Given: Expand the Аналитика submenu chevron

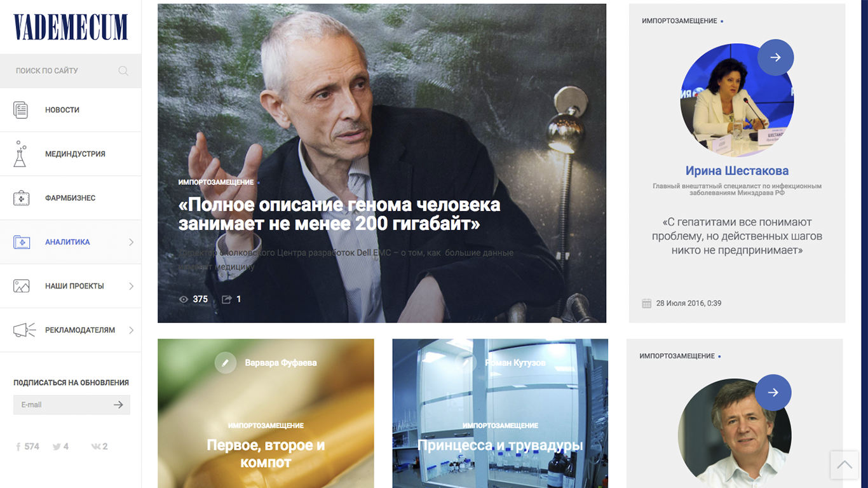Looking at the screenshot, I should pyautogui.click(x=131, y=242).
